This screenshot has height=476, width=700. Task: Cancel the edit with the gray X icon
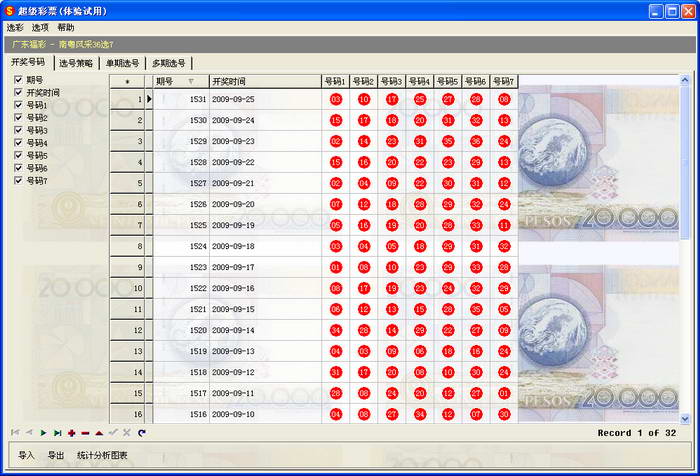127,433
